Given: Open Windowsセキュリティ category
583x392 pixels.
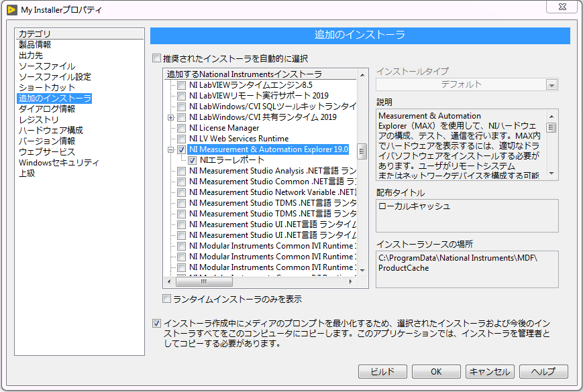Looking at the screenshot, I should [59, 163].
